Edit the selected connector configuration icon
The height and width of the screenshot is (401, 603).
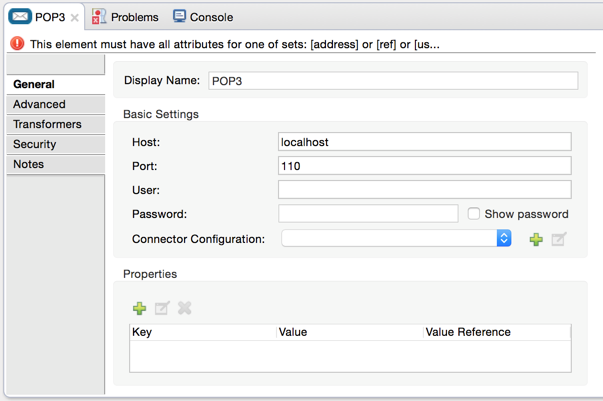[559, 239]
